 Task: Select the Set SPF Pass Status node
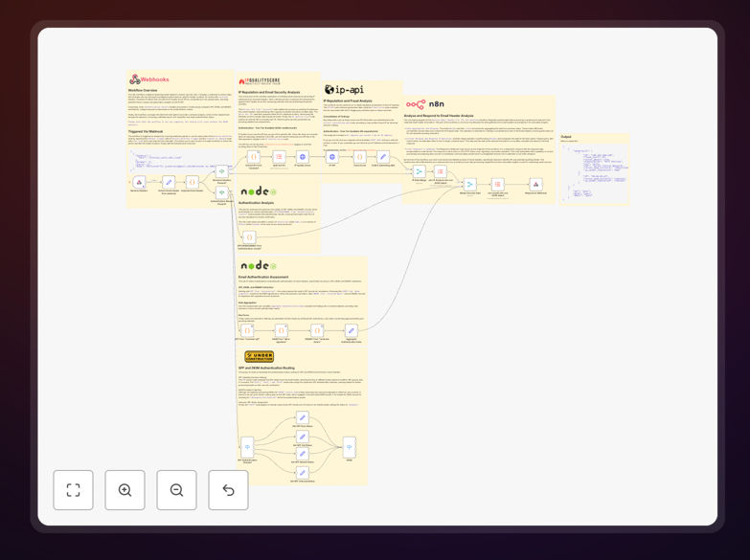pyautogui.click(x=303, y=418)
